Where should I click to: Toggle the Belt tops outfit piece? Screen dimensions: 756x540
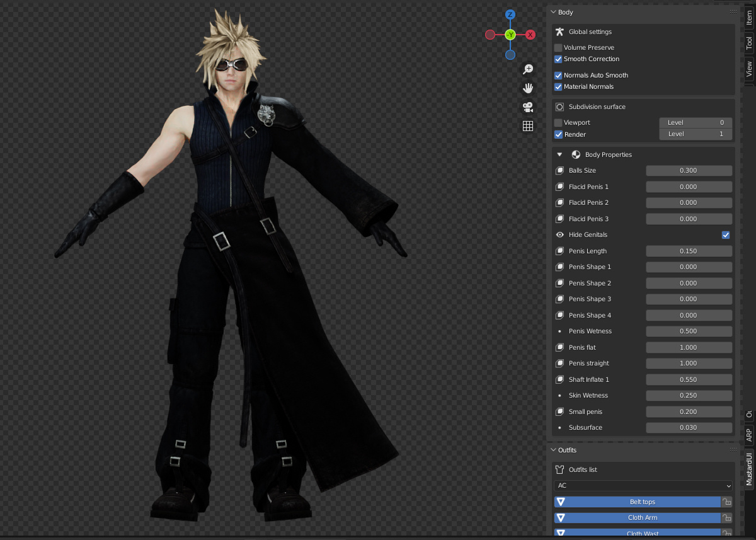click(637, 502)
